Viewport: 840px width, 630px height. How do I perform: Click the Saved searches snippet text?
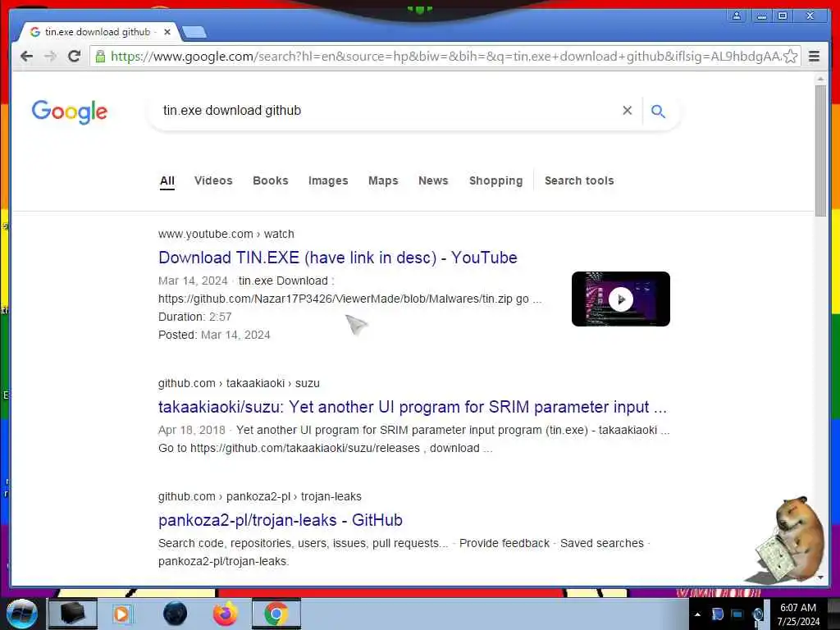coord(602,543)
